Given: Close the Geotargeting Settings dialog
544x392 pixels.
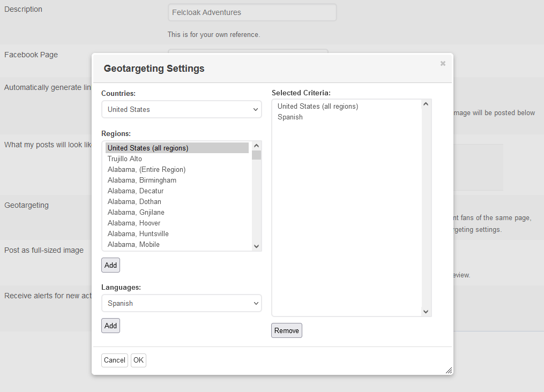Looking at the screenshot, I should [x=443, y=63].
